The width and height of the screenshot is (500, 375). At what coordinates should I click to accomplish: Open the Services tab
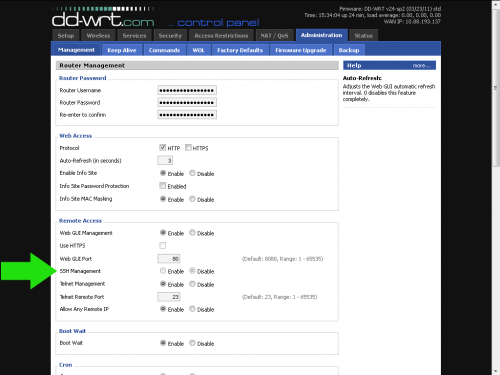(134, 36)
